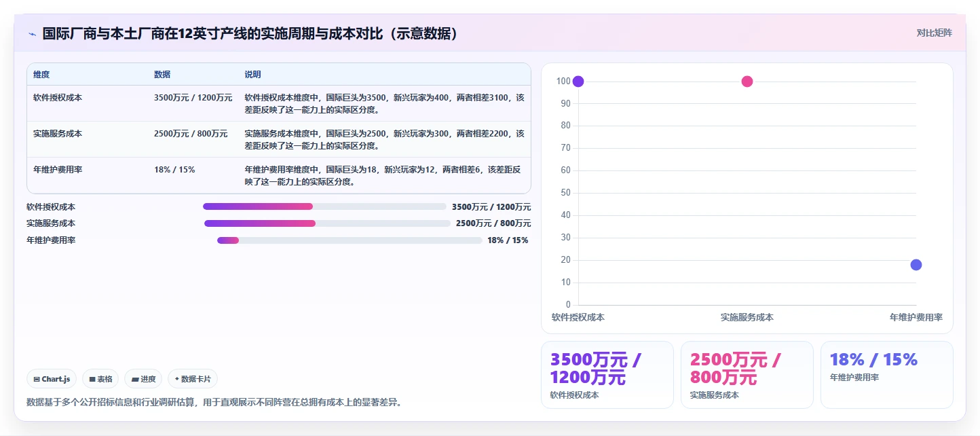Click table cell 3500万元 / 1200万元
The width and height of the screenshot is (980, 436).
pyautogui.click(x=193, y=98)
